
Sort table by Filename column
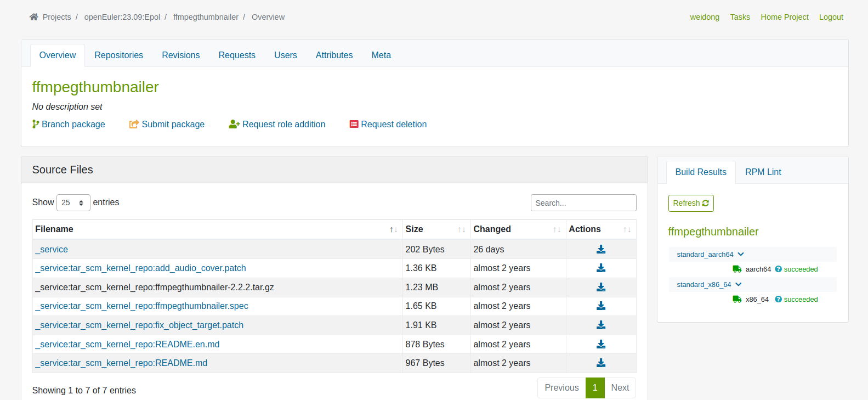coord(217,229)
